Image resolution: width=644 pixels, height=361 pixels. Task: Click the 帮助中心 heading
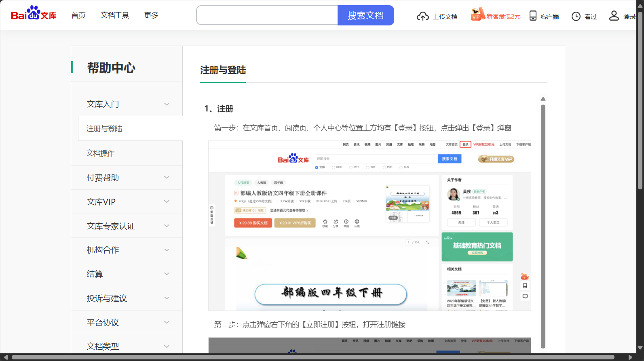coord(111,67)
